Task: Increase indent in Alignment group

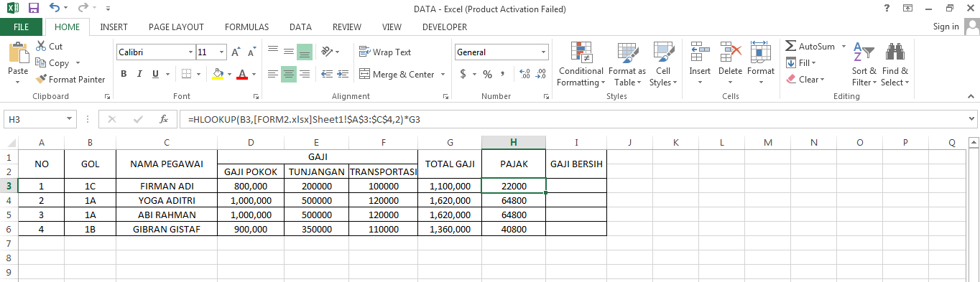Action: click(343, 74)
